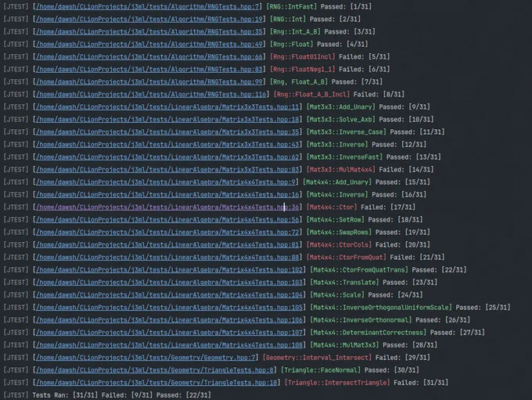Open the RNGTests.hpp:66 file link
This screenshot has width=532, height=400.
tap(149, 56)
